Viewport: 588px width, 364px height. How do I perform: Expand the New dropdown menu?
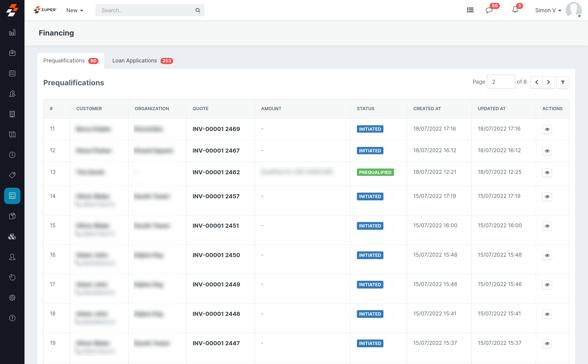75,10
